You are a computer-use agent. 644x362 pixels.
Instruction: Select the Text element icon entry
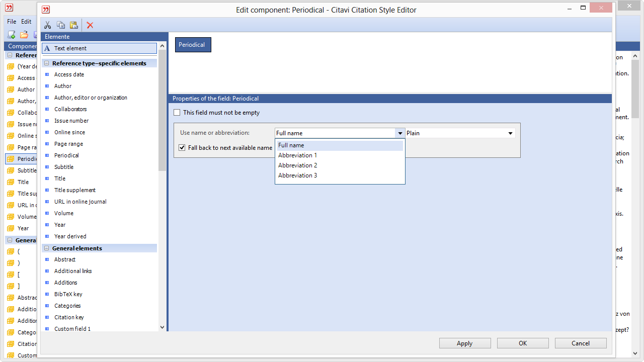pos(47,48)
